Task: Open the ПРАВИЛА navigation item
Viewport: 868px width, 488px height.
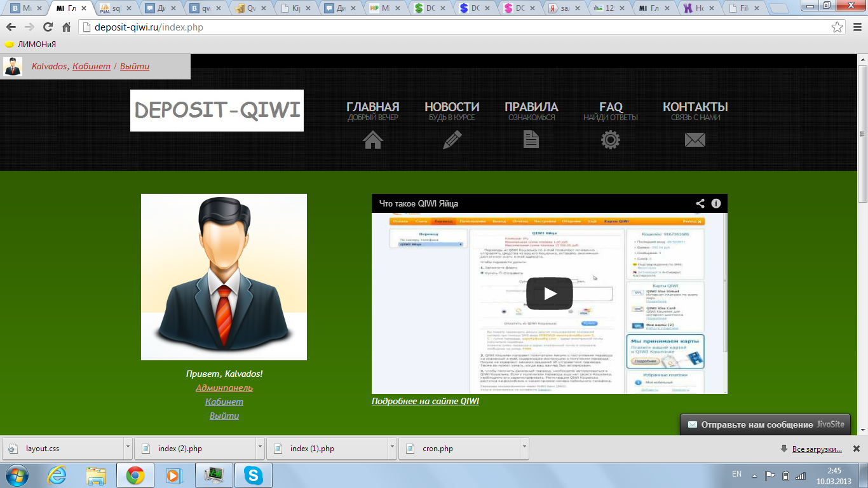Action: [x=531, y=110]
